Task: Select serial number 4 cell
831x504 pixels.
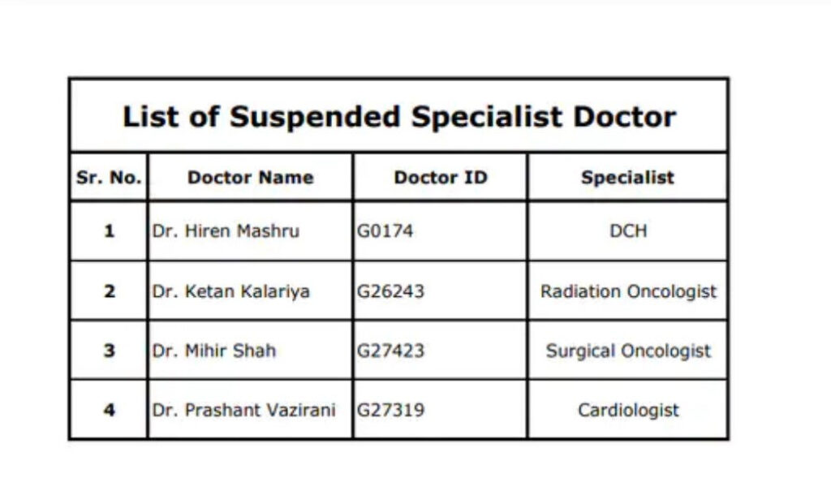Action: tap(110, 410)
